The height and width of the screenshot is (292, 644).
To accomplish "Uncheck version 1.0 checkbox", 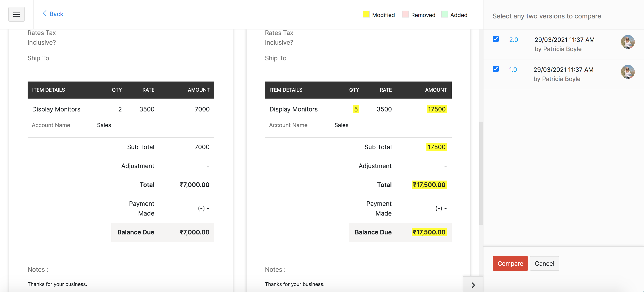I will [495, 69].
